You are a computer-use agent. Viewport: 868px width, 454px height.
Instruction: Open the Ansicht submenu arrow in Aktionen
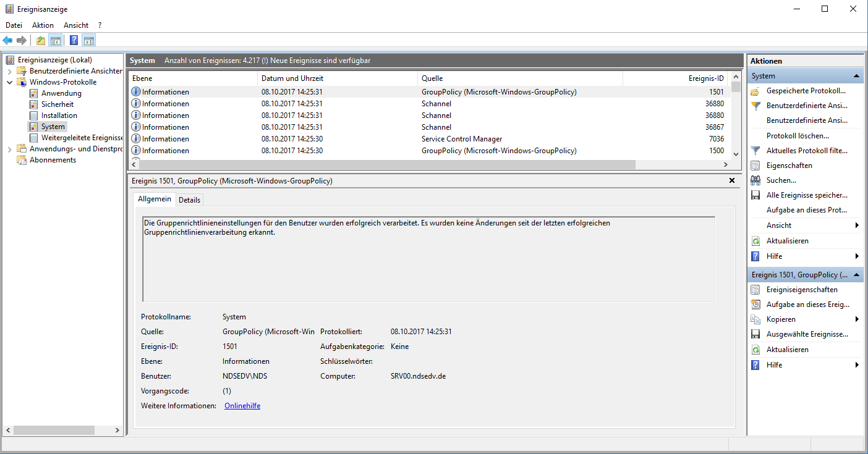[x=857, y=225]
